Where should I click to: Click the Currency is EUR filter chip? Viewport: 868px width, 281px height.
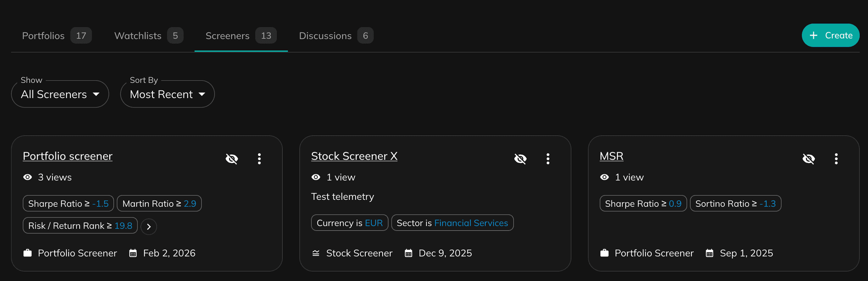(349, 223)
